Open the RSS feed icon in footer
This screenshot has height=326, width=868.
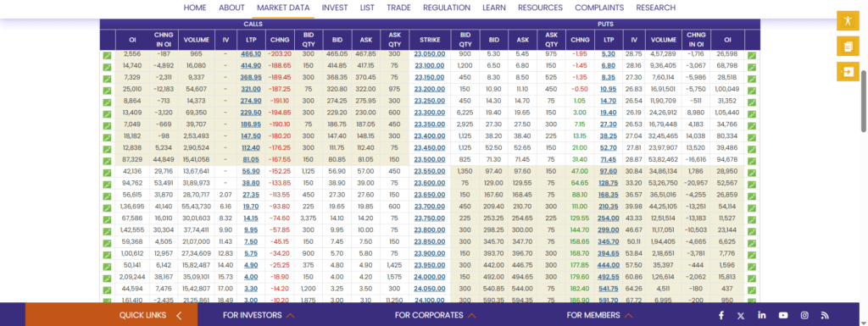825,316
